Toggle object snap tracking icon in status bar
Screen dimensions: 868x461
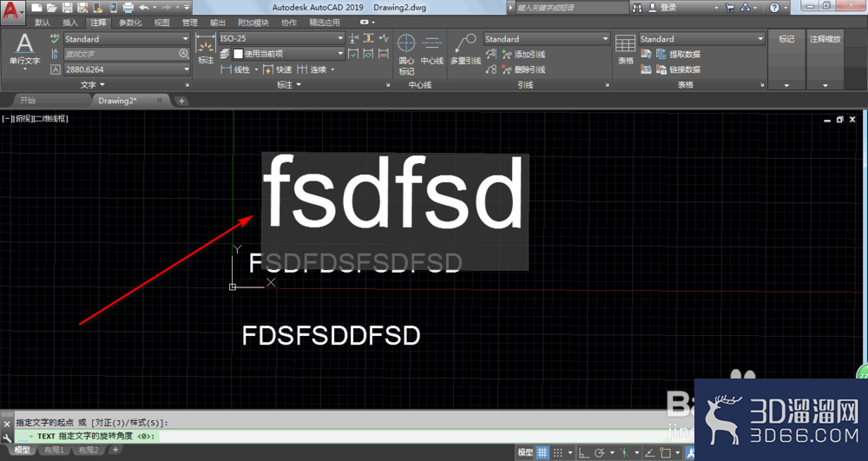click(x=650, y=452)
